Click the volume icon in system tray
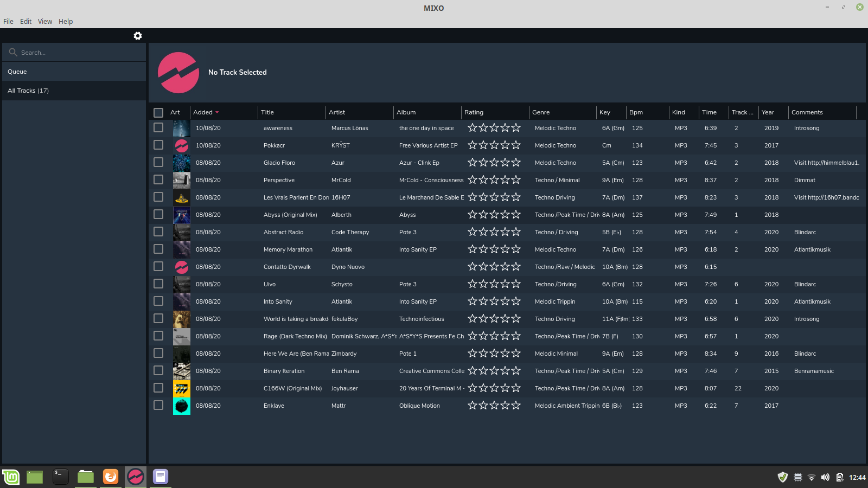This screenshot has width=868, height=488. [x=825, y=477]
